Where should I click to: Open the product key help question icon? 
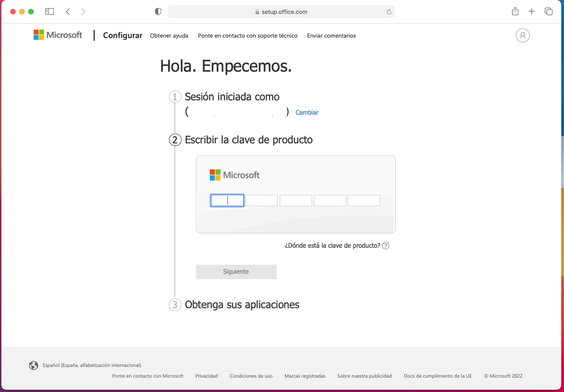[386, 246]
